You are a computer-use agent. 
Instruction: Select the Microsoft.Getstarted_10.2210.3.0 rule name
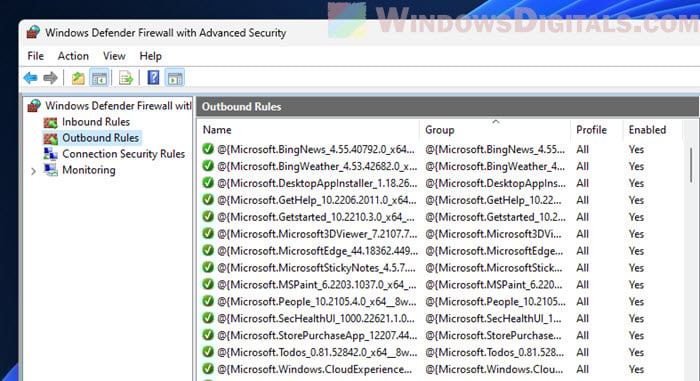tap(316, 217)
